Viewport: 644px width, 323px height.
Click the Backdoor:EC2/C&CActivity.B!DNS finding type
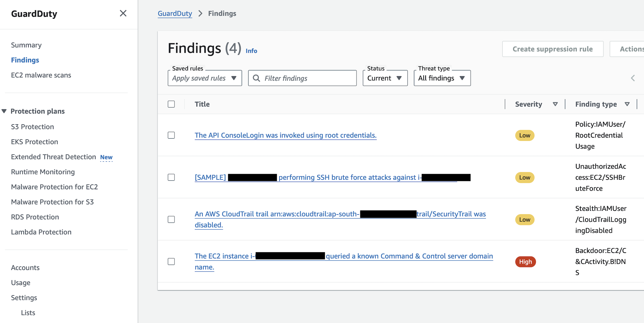(x=601, y=261)
